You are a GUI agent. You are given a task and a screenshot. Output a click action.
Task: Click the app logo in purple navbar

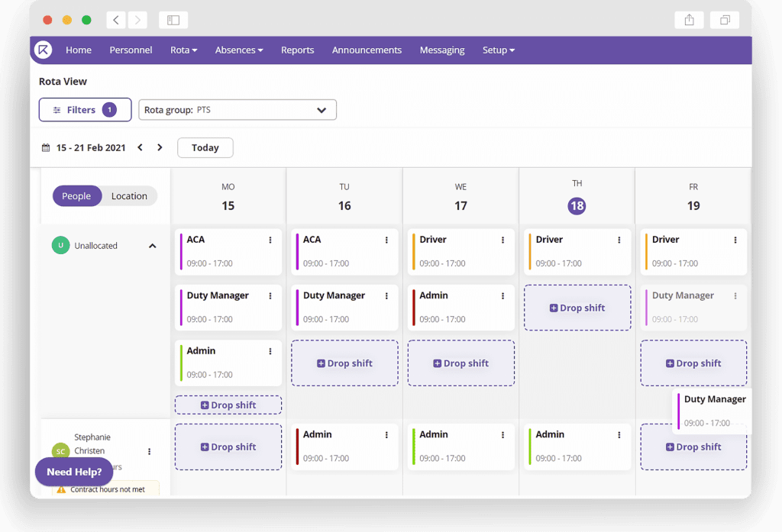tap(43, 50)
